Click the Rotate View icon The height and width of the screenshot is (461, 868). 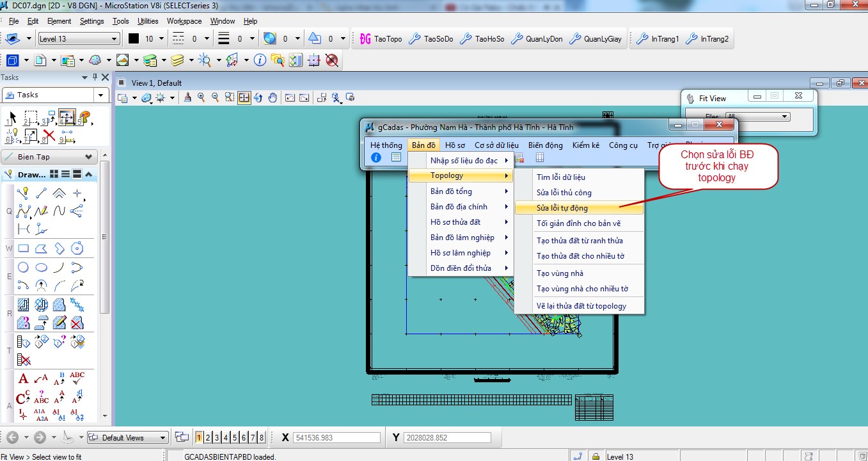click(x=258, y=98)
